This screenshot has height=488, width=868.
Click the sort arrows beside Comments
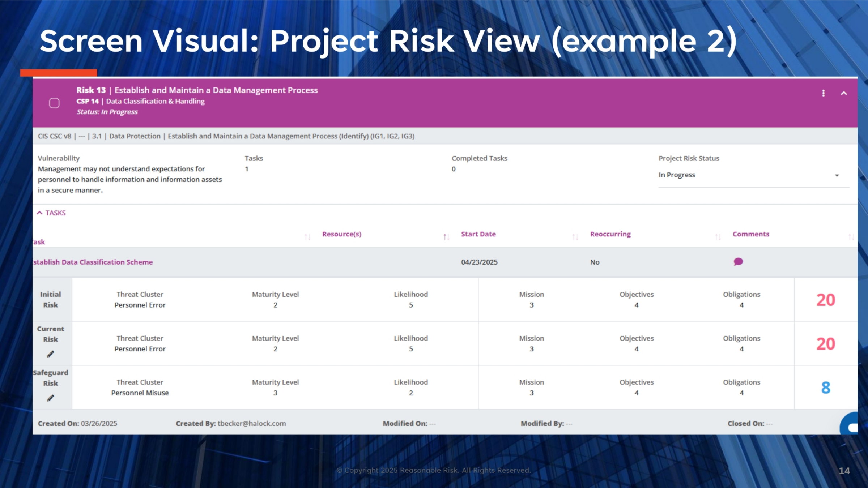click(851, 237)
